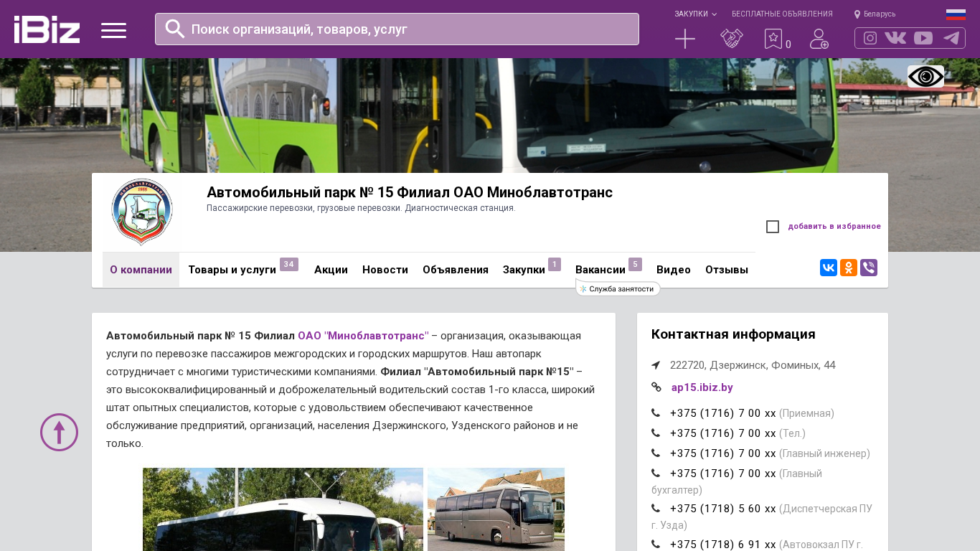Toggle the accessibility eye icon
Viewport: 980px width, 551px height.
pyautogui.click(x=925, y=76)
